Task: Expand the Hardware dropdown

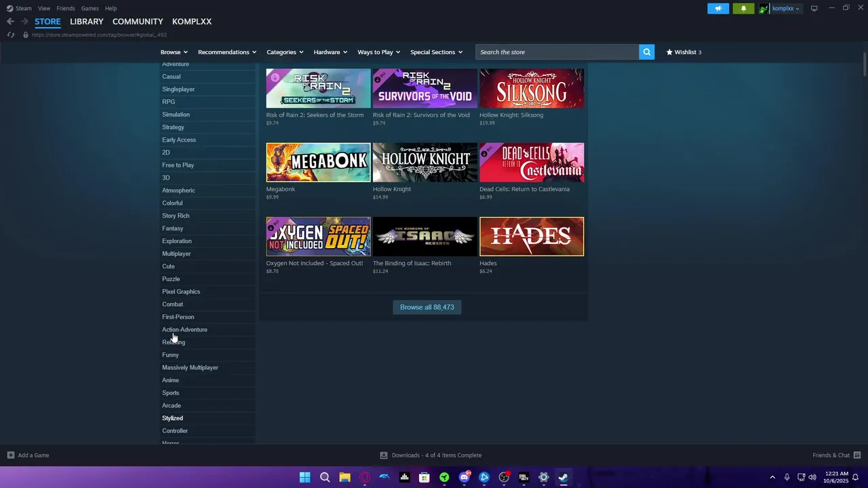Action: tap(330, 52)
